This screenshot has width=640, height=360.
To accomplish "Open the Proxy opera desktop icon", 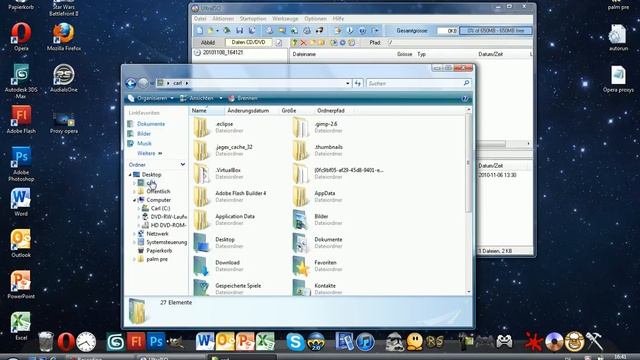I will 64,122.
